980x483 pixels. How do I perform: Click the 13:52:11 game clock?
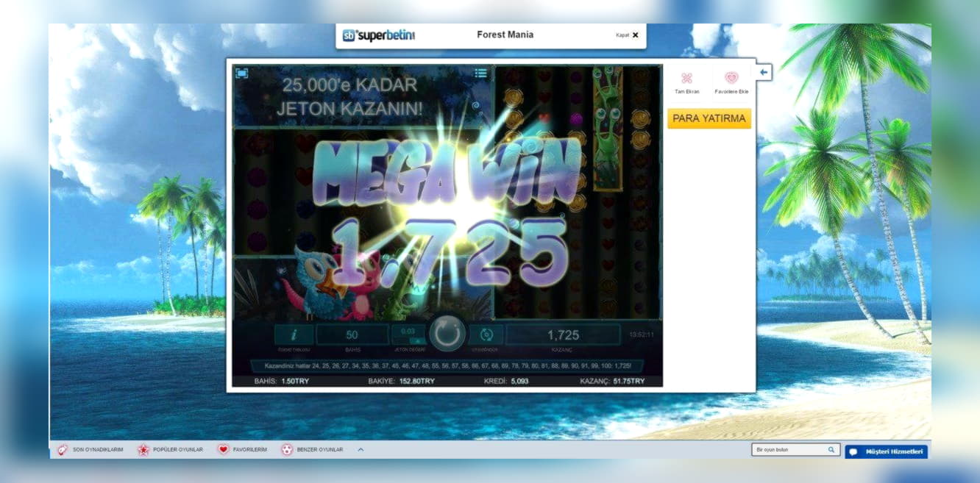642,334
